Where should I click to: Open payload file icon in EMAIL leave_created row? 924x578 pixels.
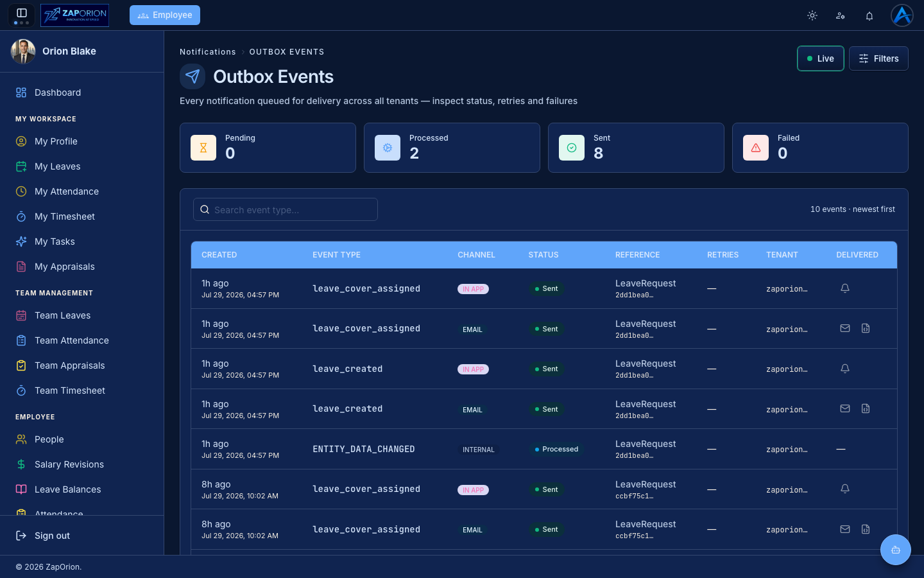pos(866,408)
